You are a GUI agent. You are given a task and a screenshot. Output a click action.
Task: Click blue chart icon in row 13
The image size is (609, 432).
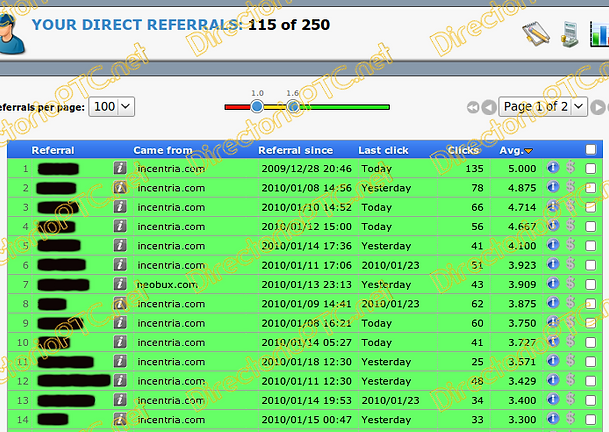tap(553, 399)
